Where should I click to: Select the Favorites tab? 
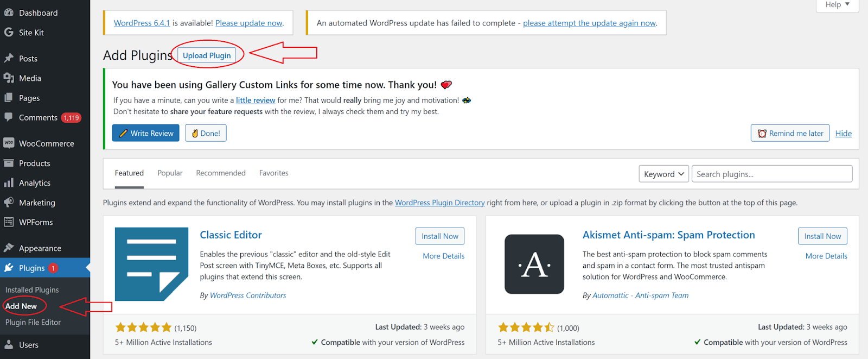click(273, 173)
